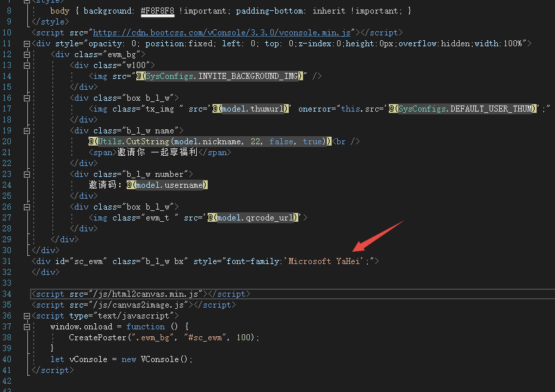This screenshot has width=555, height=392.
Task: Click the new keyword
Action: (129, 359)
